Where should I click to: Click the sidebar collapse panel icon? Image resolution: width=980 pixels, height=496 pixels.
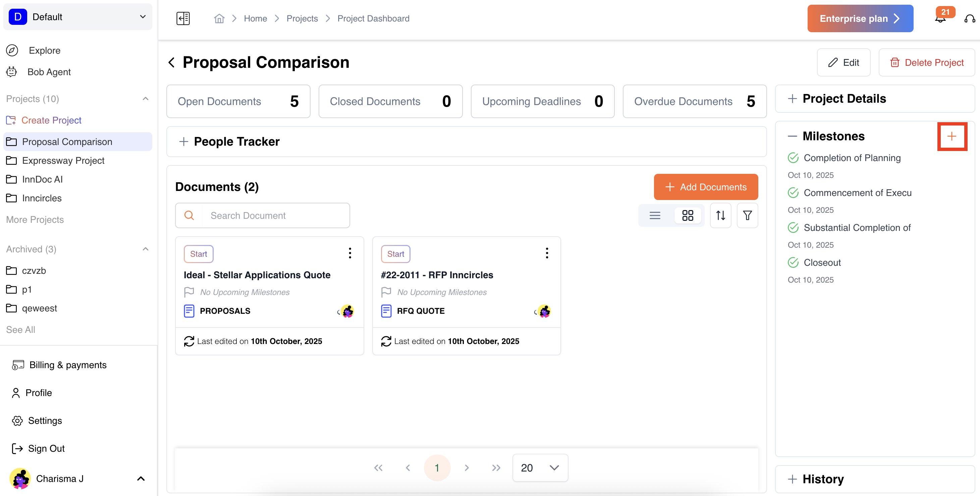click(x=183, y=18)
